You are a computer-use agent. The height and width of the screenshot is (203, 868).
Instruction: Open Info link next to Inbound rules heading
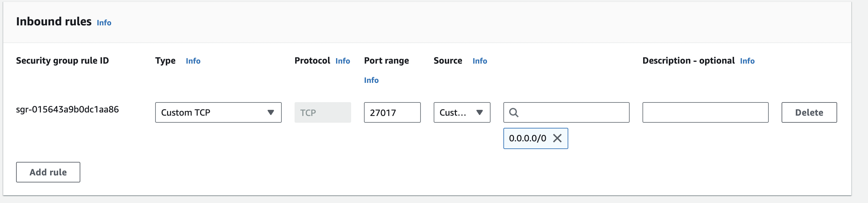[104, 22]
